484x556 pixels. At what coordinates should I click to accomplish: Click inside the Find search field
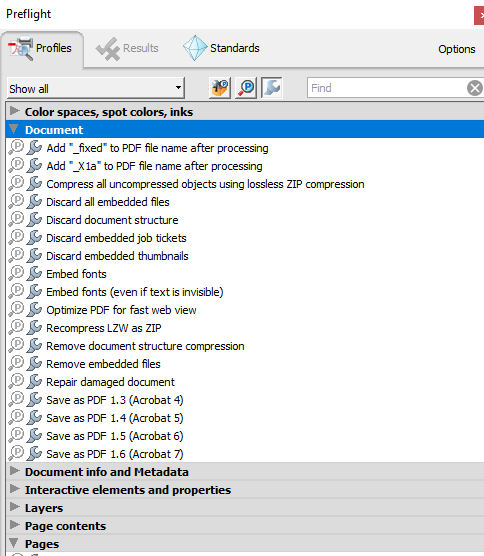click(386, 88)
